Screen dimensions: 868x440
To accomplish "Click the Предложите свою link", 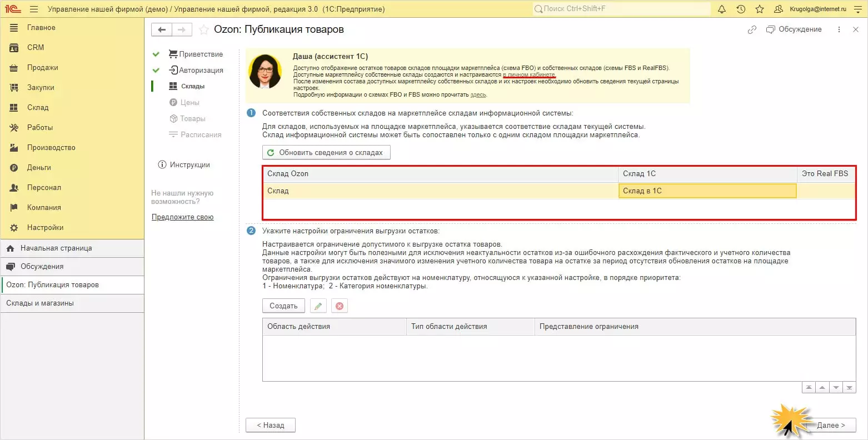I will click(x=182, y=217).
